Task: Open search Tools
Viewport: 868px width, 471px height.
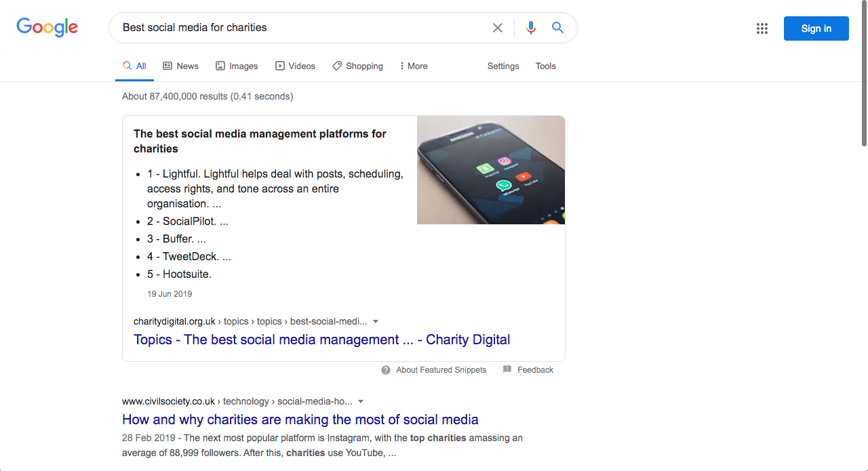Action: click(546, 66)
